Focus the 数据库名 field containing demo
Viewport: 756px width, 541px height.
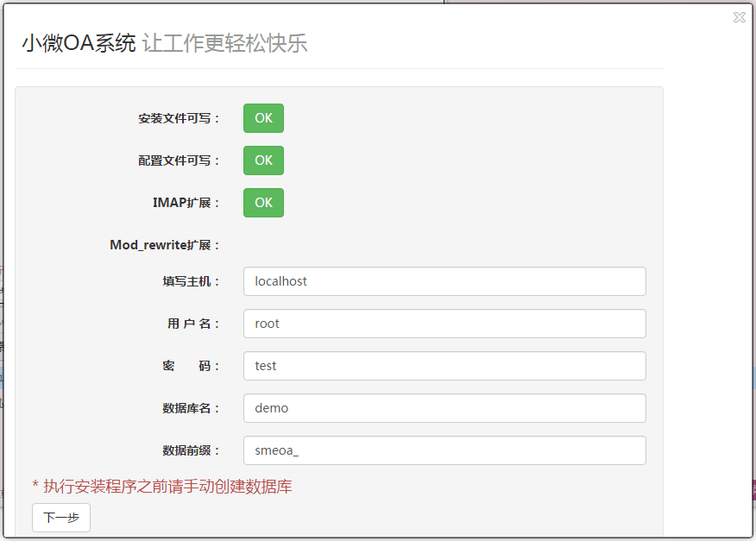coord(444,408)
